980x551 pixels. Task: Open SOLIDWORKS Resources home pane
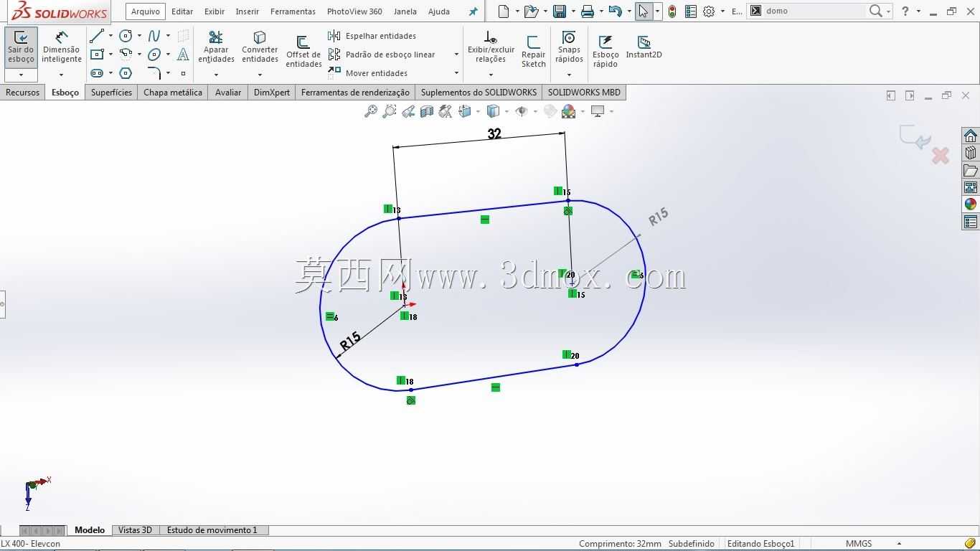971,136
